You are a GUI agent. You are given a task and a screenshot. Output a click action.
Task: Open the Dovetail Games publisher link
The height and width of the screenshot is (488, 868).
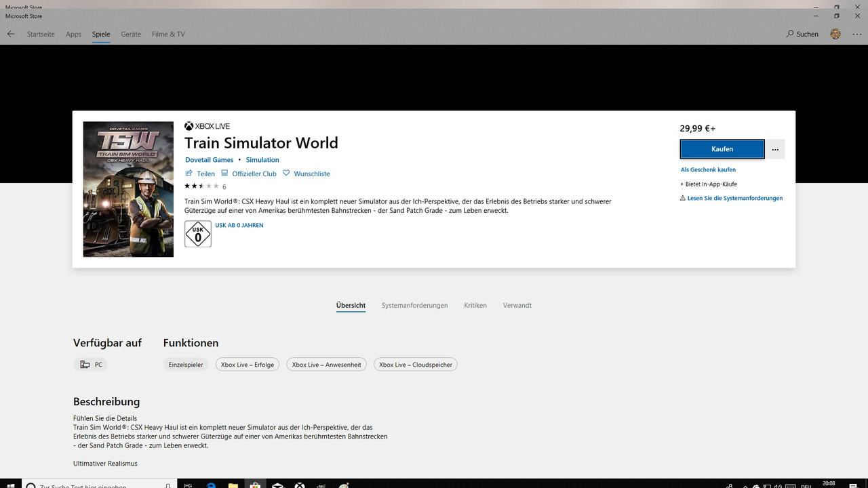209,160
